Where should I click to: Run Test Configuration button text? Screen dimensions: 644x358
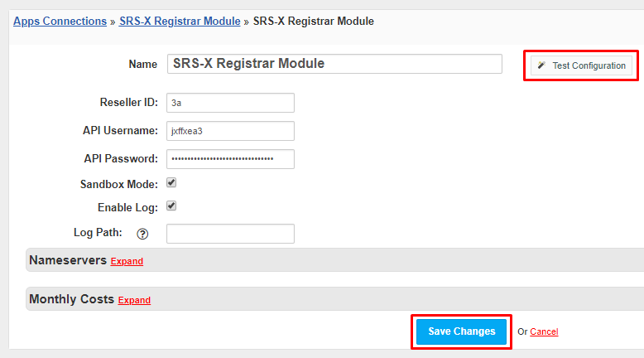(589, 65)
